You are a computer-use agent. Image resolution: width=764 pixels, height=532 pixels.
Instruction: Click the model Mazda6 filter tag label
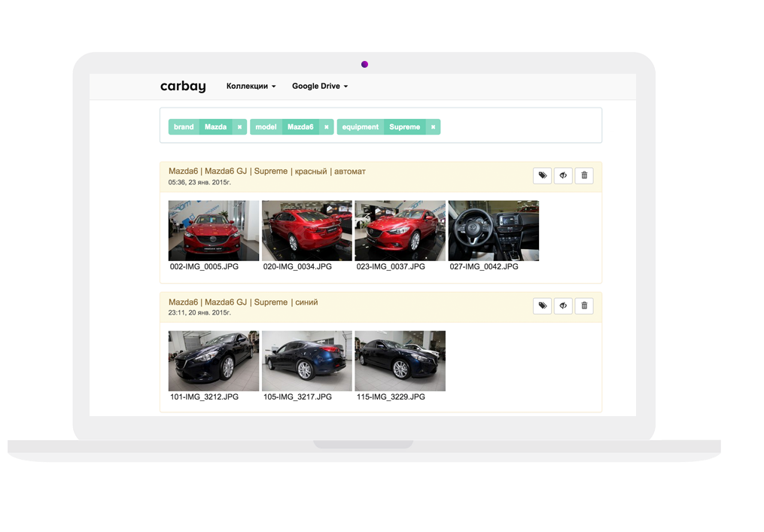[285, 127]
